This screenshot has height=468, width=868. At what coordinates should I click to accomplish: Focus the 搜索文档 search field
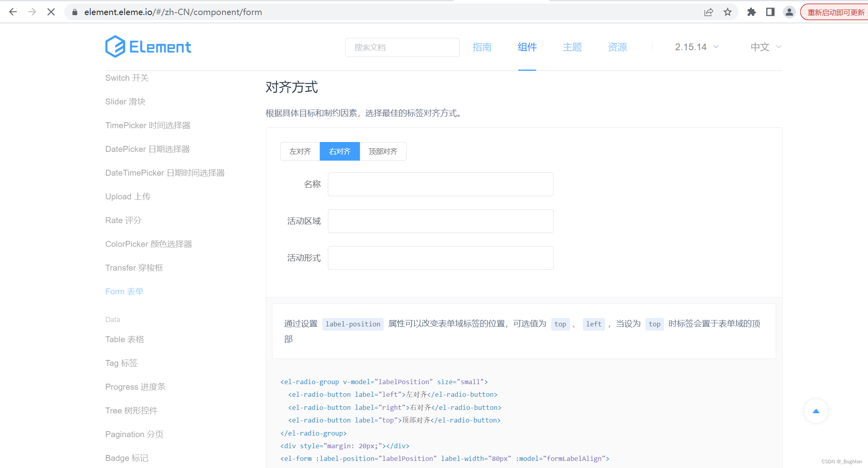click(402, 47)
